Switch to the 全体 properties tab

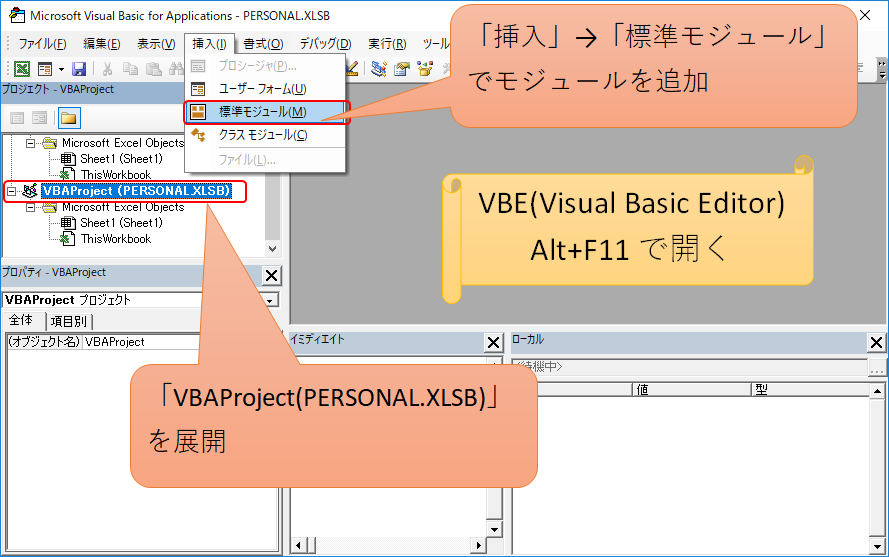22,320
